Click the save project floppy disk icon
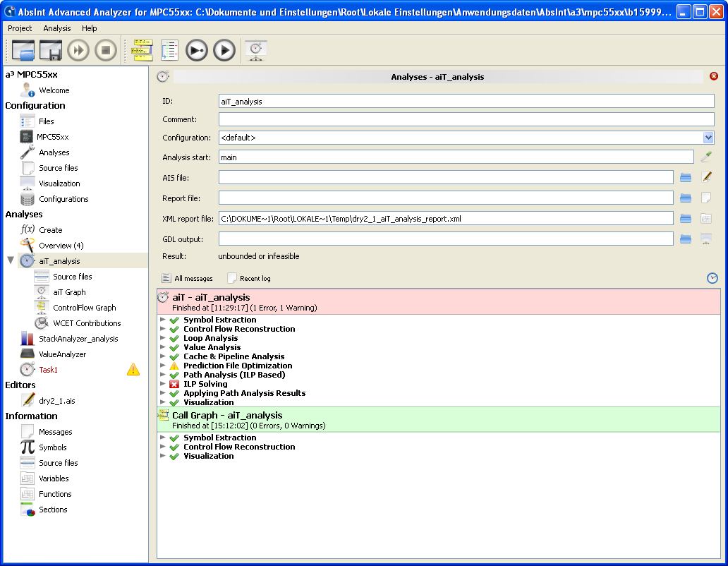The height and width of the screenshot is (566, 728). click(51, 50)
